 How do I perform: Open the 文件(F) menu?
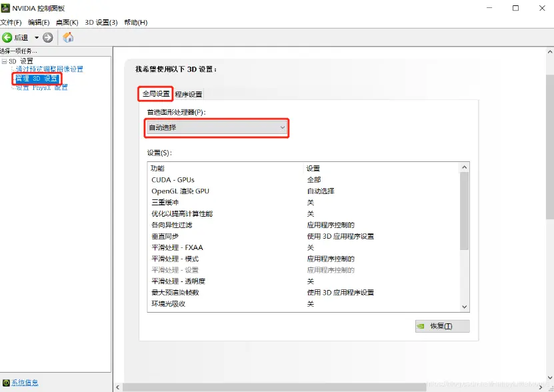coord(11,23)
